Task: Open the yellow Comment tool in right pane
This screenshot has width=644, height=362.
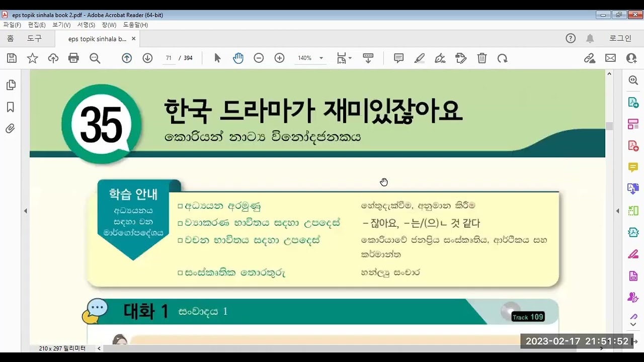Action: coord(633,167)
